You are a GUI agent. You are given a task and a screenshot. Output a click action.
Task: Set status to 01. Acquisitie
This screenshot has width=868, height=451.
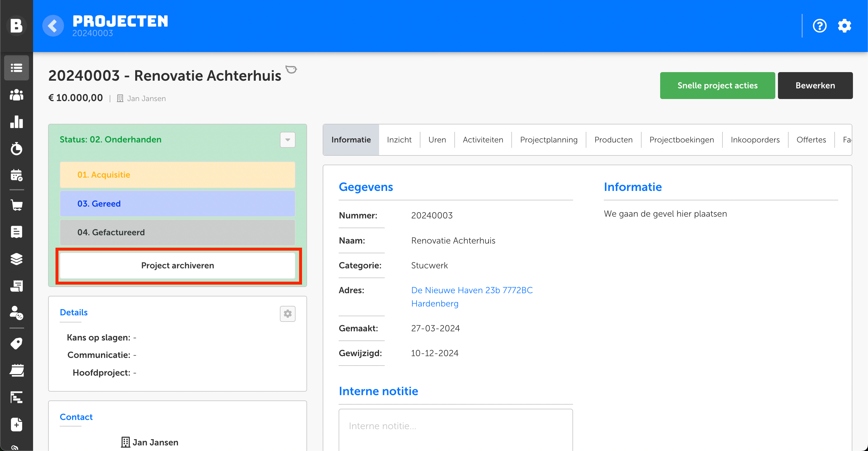[x=177, y=175]
